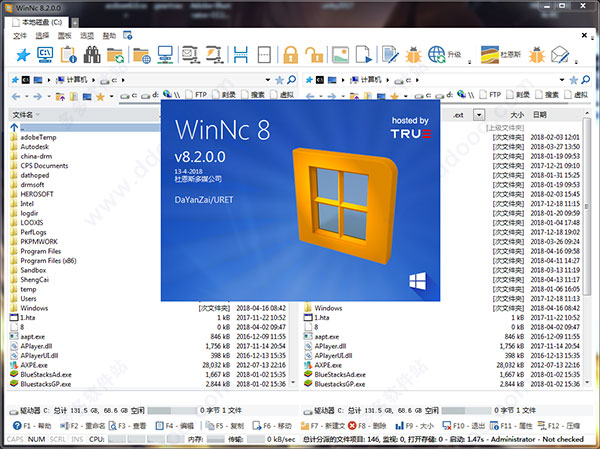
Task: Click the left drive C usage bar
Action: point(172,410)
